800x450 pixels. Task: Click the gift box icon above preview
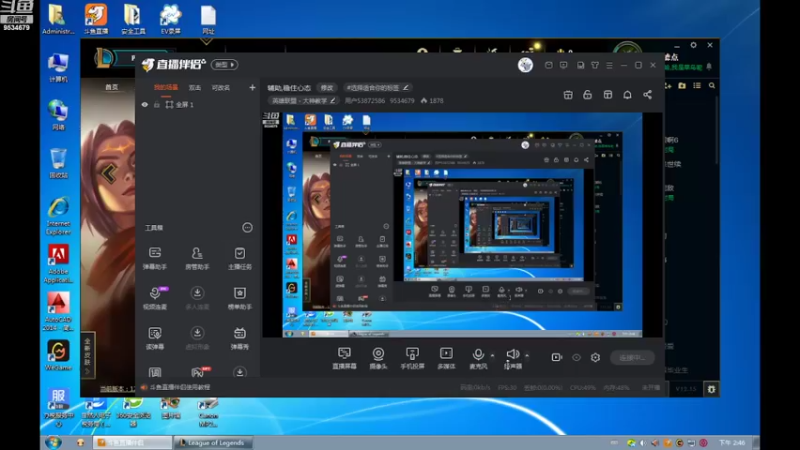coord(568,95)
